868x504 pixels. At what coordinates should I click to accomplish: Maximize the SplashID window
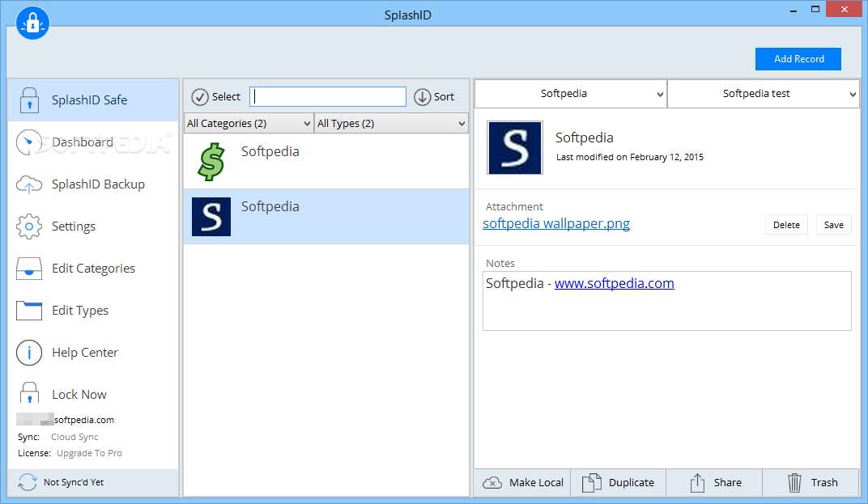coord(815,10)
